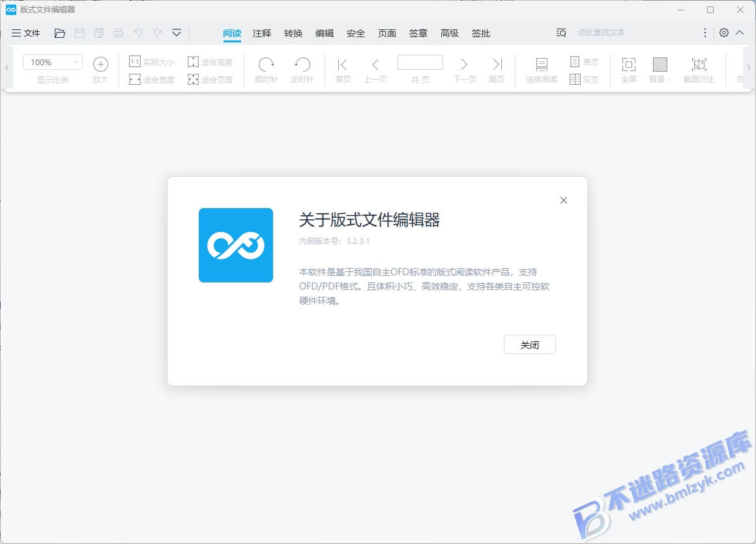Click the page number input box
Image resolution: width=756 pixels, height=544 pixels.
pos(420,62)
